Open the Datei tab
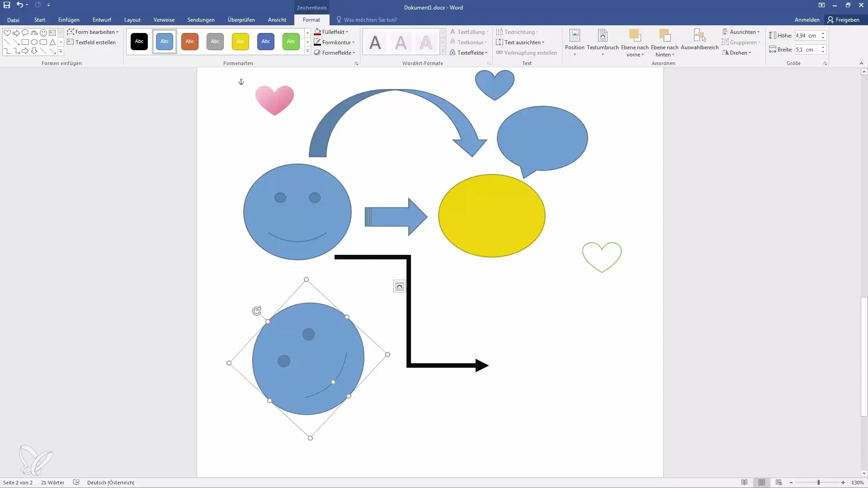868x488 pixels. pyautogui.click(x=13, y=20)
